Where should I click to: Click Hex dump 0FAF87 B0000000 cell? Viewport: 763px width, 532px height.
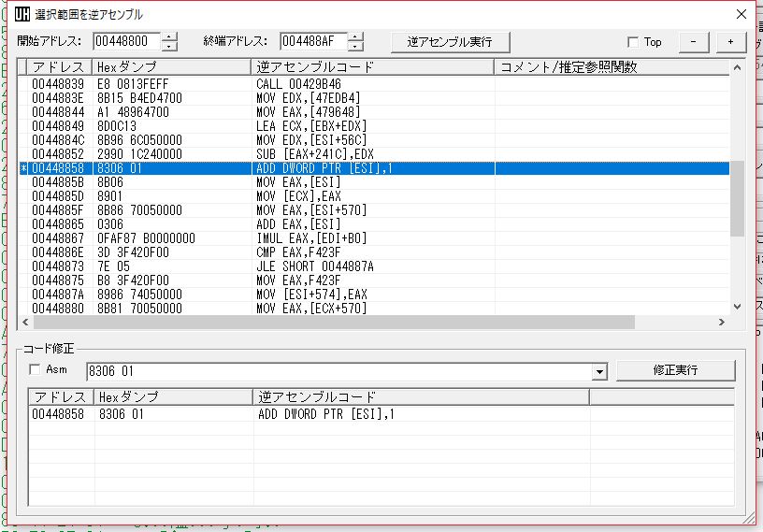146,238
